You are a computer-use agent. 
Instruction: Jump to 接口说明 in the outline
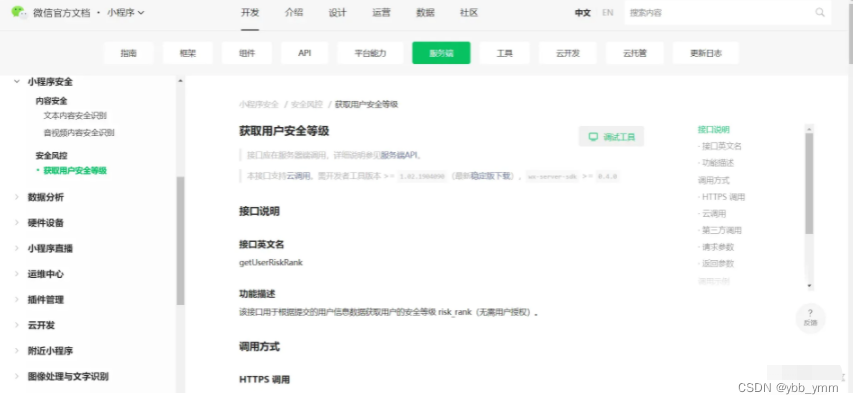click(x=714, y=130)
